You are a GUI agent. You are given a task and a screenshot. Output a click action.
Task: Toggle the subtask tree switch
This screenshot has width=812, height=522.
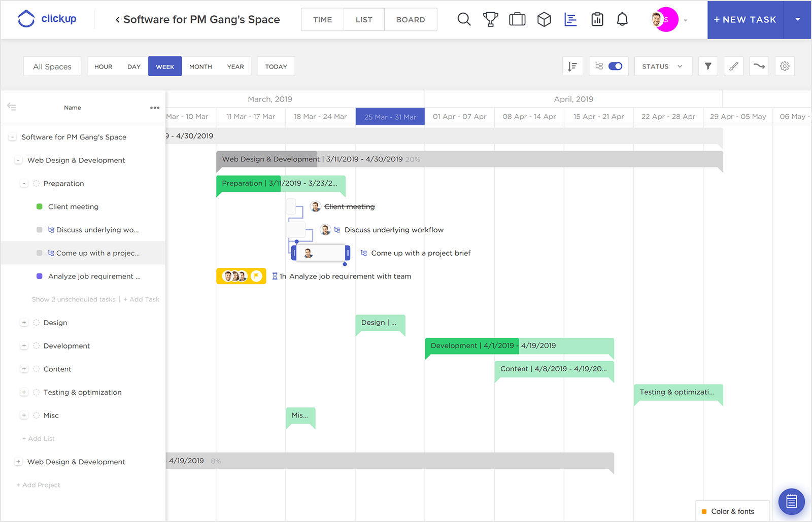point(615,66)
